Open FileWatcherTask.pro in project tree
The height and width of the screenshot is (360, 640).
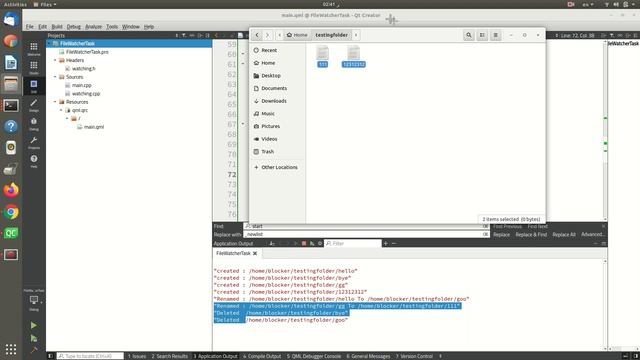click(x=87, y=52)
